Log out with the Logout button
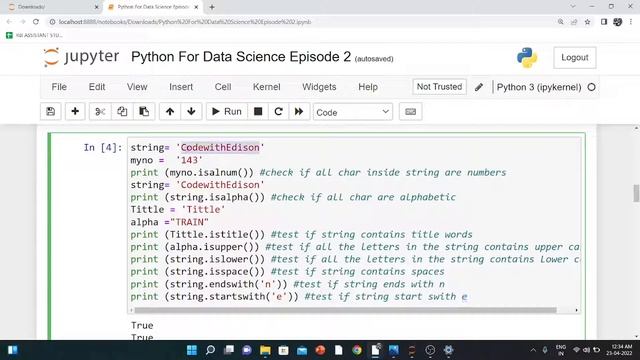 click(575, 58)
